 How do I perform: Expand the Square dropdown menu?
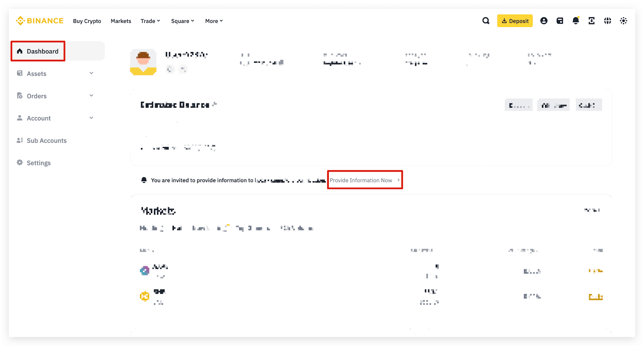183,21
